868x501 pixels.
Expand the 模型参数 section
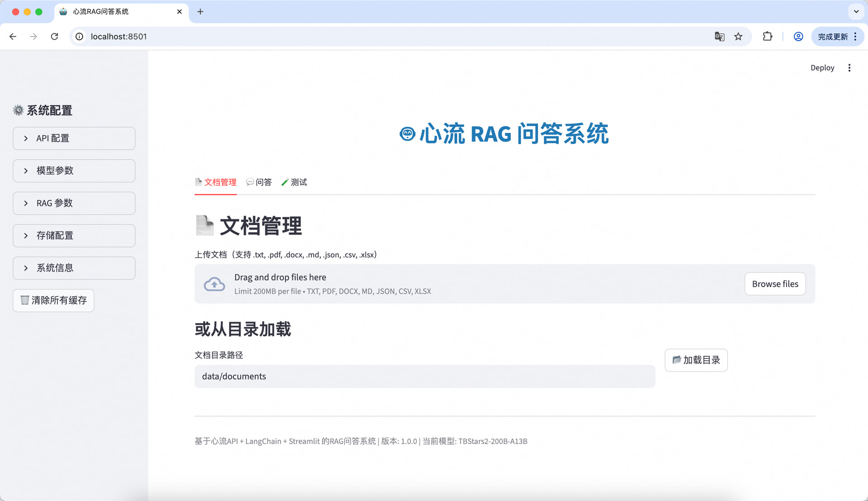pyautogui.click(x=74, y=171)
